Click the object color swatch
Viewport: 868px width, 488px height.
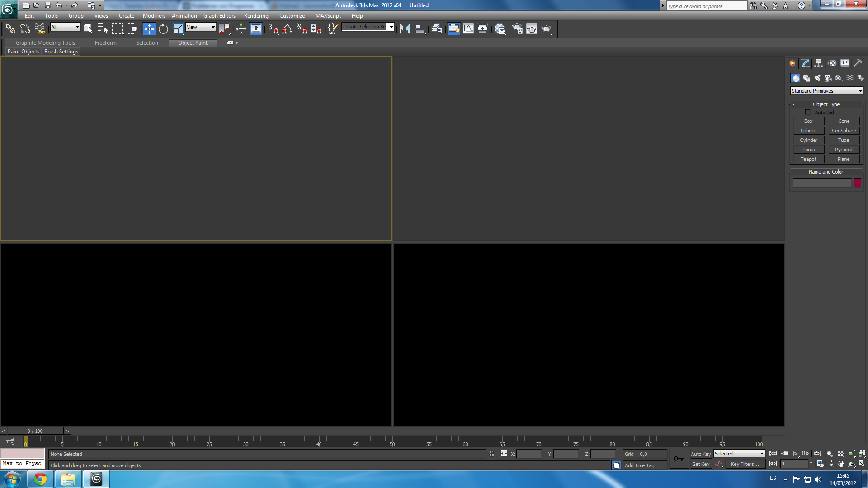857,183
